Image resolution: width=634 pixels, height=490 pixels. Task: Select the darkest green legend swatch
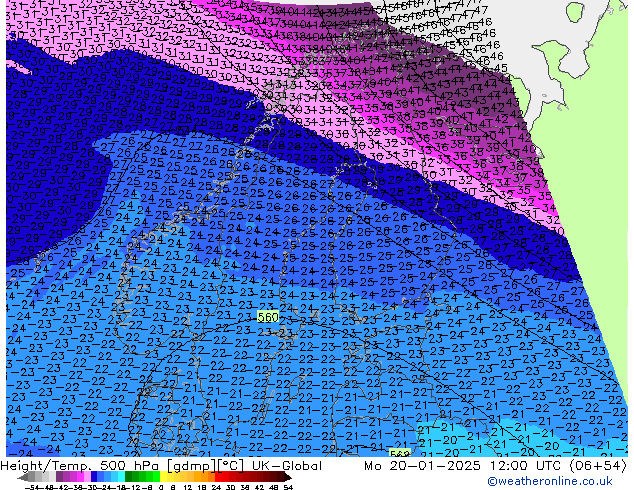(x=128, y=477)
